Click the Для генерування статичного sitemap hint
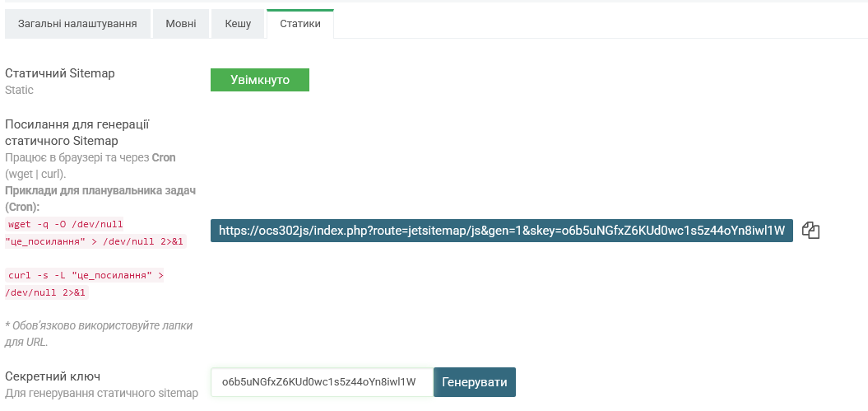The width and height of the screenshot is (868, 411). tap(101, 393)
